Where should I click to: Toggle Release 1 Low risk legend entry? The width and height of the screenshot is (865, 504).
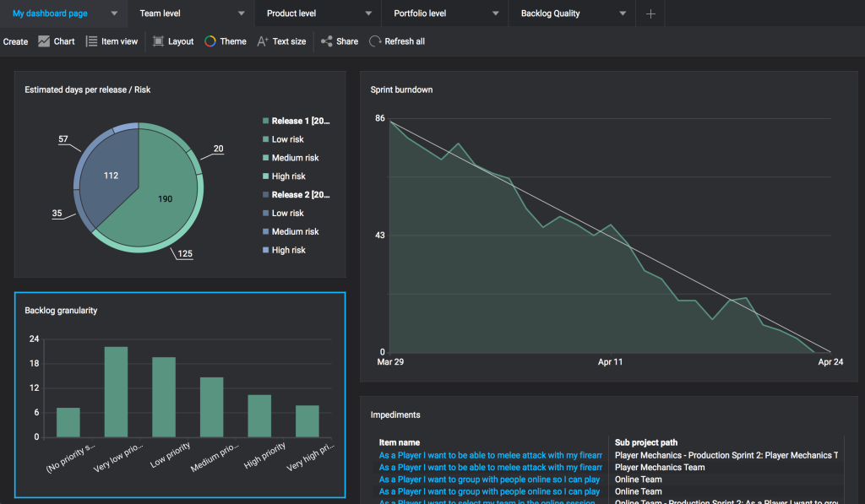287,139
